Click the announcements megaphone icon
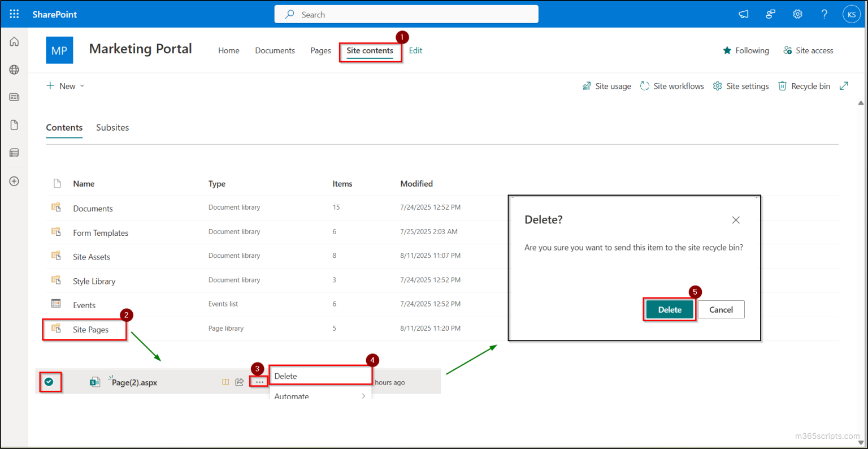Viewport: 868px width, 449px height. (743, 14)
